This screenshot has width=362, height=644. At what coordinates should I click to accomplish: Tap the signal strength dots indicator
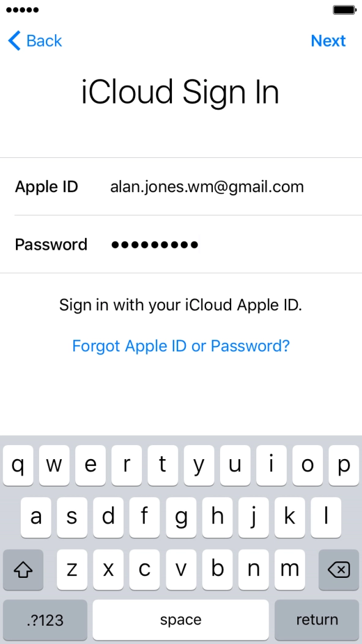(x=23, y=10)
